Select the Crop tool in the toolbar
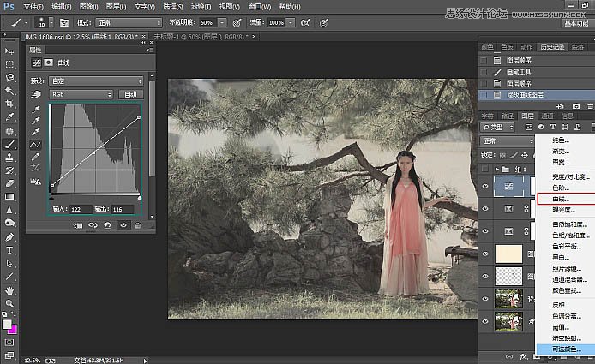 click(x=9, y=103)
